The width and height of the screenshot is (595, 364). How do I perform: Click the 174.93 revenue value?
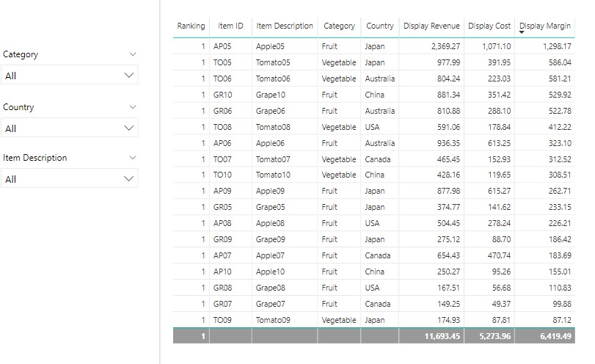point(448,320)
